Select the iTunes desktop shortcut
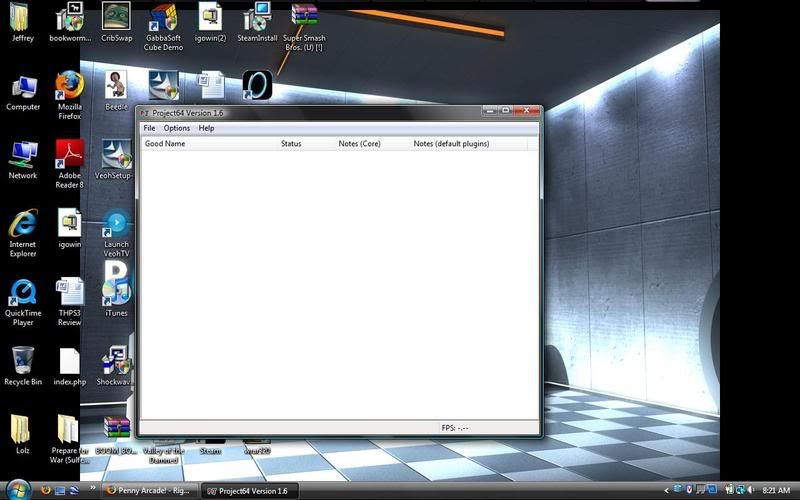 pos(116,293)
